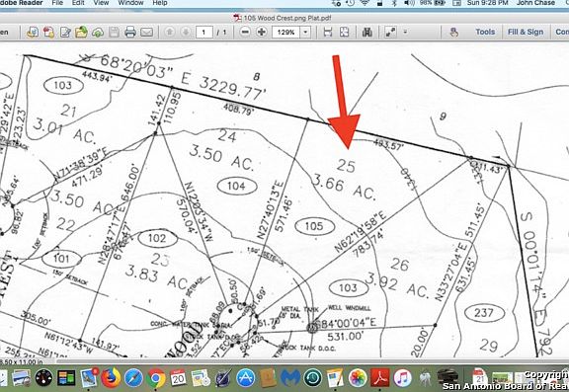Image resolution: width=569 pixels, height=392 pixels.
Task: Click the Read Mode expand arrows icon
Action: (390, 33)
